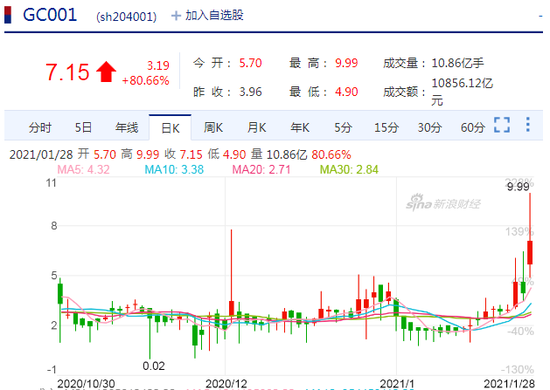Click the 2020/12 x-axis date label

pyautogui.click(x=226, y=384)
